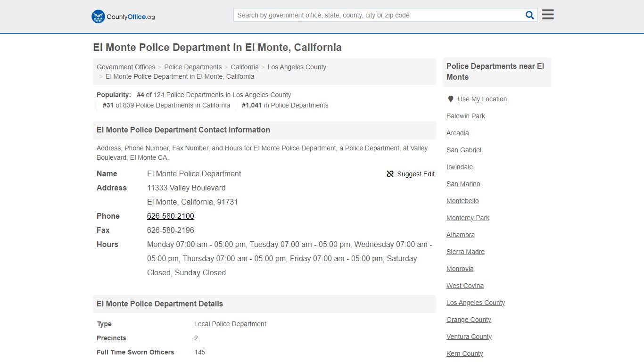Call phone number 626-580-2100
Screen dimensions: 644x362
(x=171, y=216)
